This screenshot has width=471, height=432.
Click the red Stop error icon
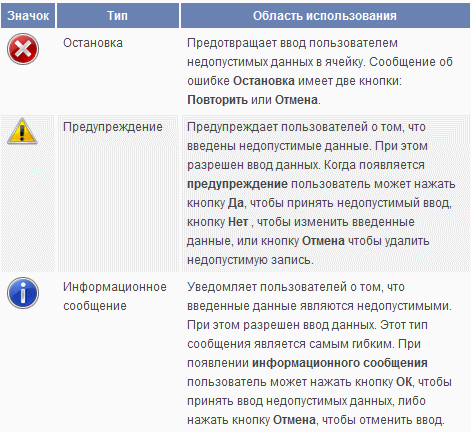tap(23, 49)
